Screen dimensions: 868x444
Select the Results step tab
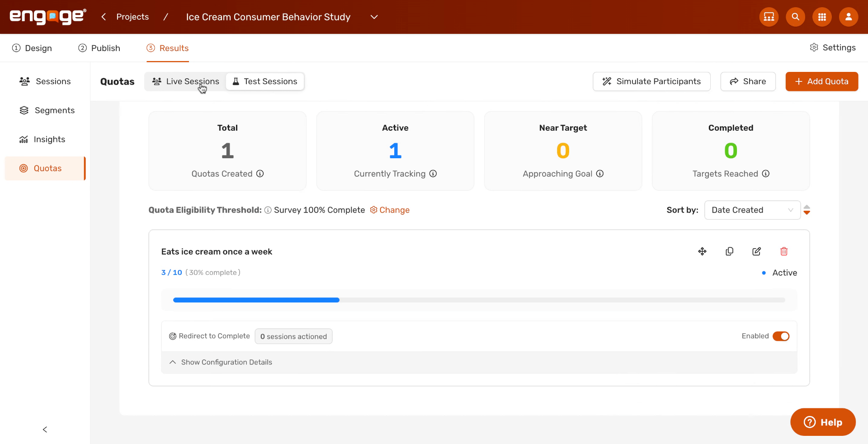click(x=168, y=48)
